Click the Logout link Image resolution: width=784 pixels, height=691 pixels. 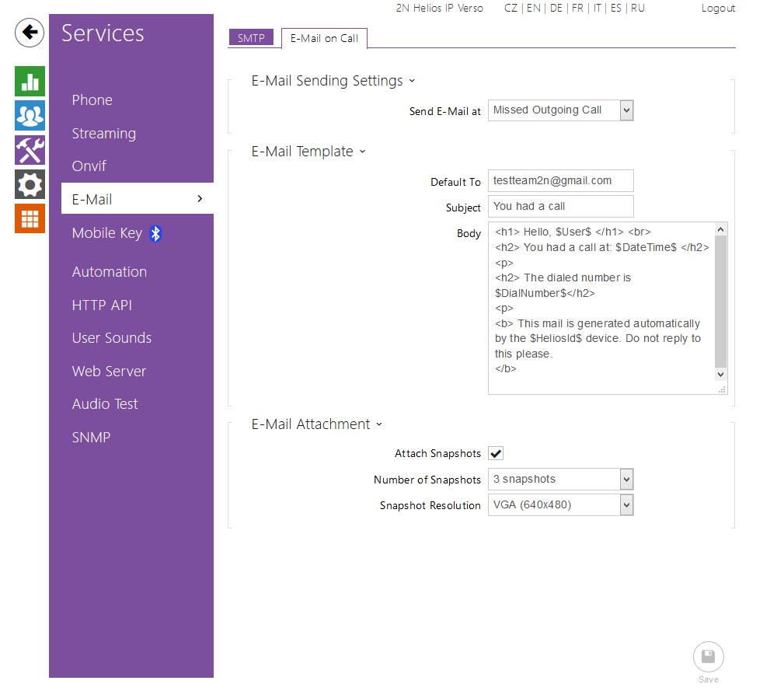tap(717, 9)
